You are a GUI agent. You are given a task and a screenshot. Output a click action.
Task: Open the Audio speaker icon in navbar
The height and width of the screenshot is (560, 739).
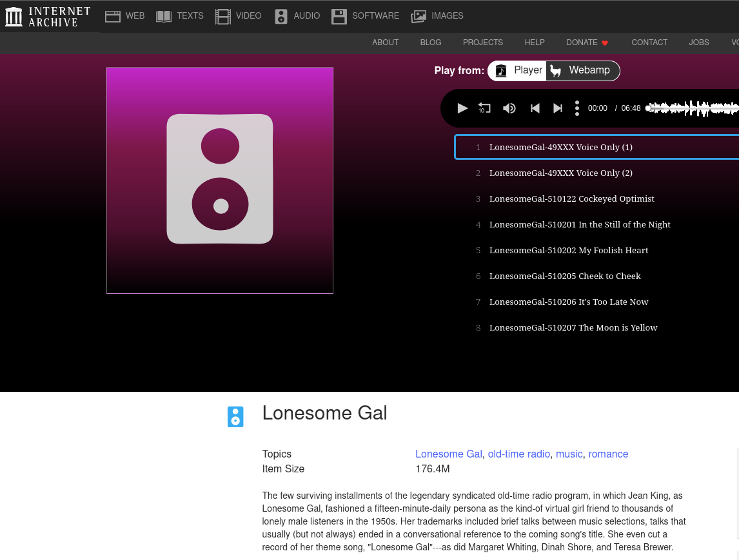tap(281, 17)
